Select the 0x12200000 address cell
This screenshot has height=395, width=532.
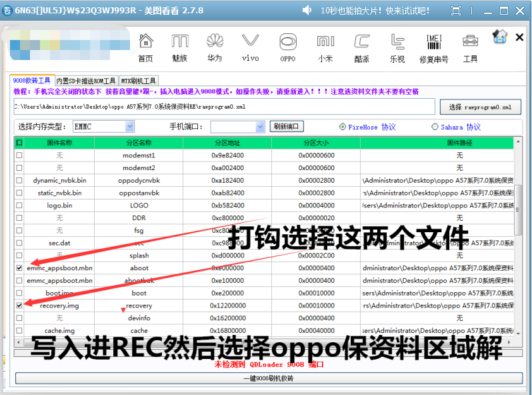227,306
